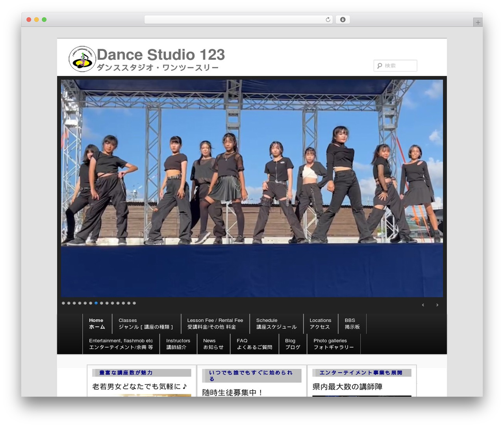Viewport: 504px width, 427px height.
Task: Click the magnifier icon in the search box
Action: [380, 66]
